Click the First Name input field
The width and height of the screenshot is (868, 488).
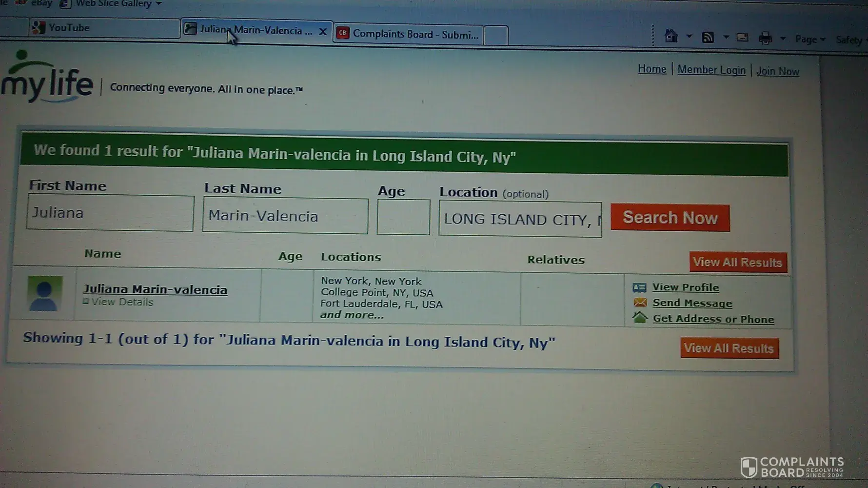110,213
